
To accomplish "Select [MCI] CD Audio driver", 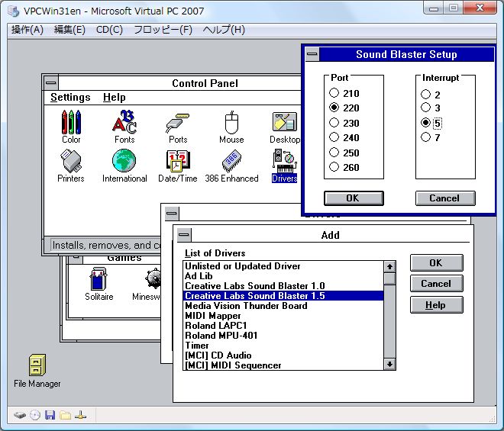I will click(x=283, y=355).
